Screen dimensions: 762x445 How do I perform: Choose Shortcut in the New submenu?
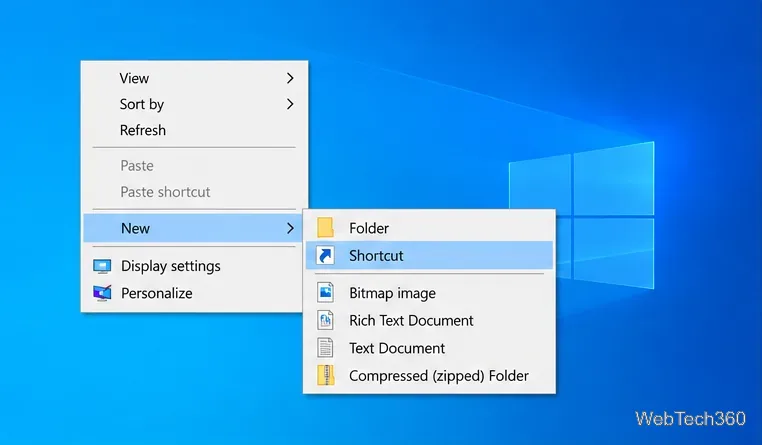click(x=430, y=255)
